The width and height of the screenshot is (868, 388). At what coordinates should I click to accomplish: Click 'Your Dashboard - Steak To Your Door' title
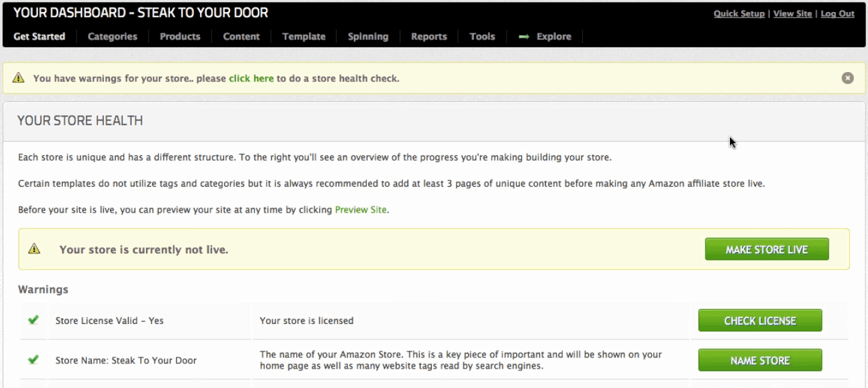click(x=141, y=13)
